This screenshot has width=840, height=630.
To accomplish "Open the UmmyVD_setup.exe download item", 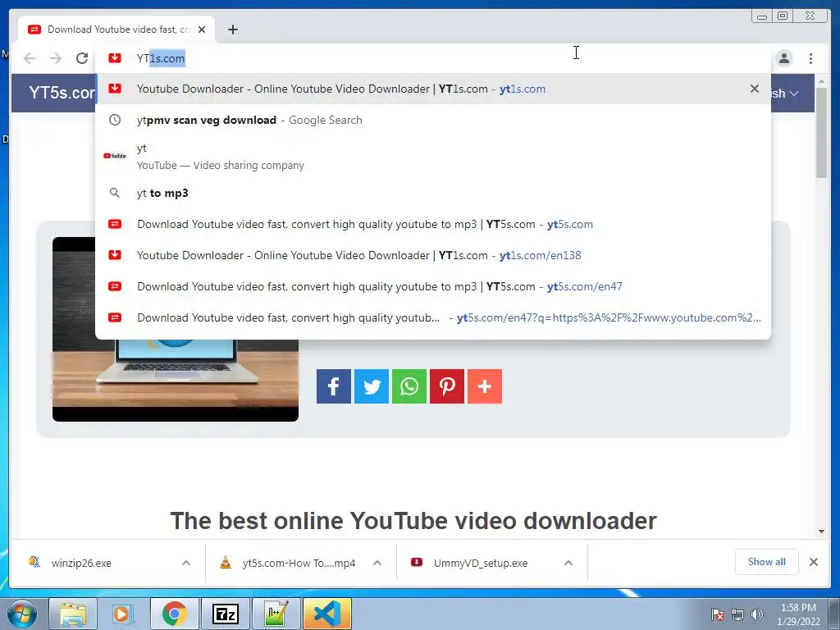I will pos(481,563).
